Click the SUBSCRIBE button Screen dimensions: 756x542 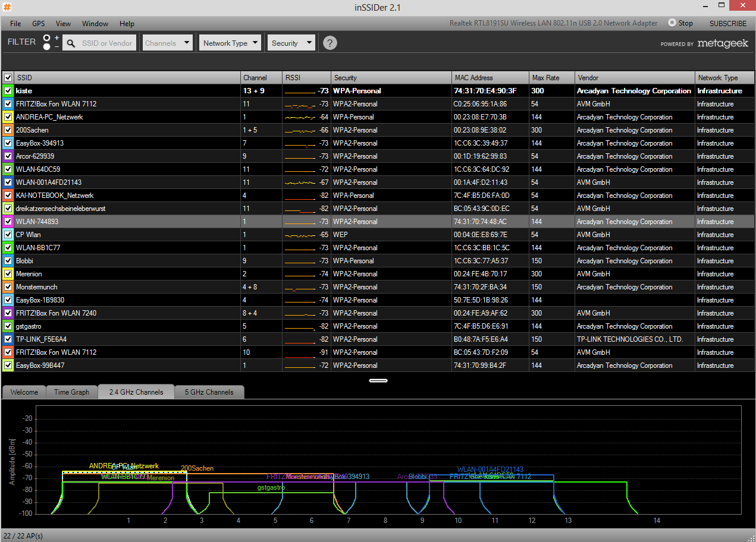tap(728, 24)
